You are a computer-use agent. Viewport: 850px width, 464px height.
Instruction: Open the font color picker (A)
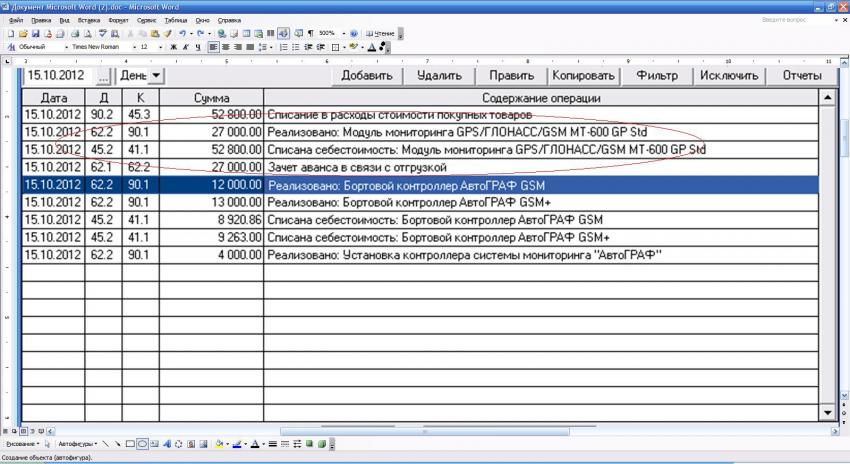(x=371, y=46)
